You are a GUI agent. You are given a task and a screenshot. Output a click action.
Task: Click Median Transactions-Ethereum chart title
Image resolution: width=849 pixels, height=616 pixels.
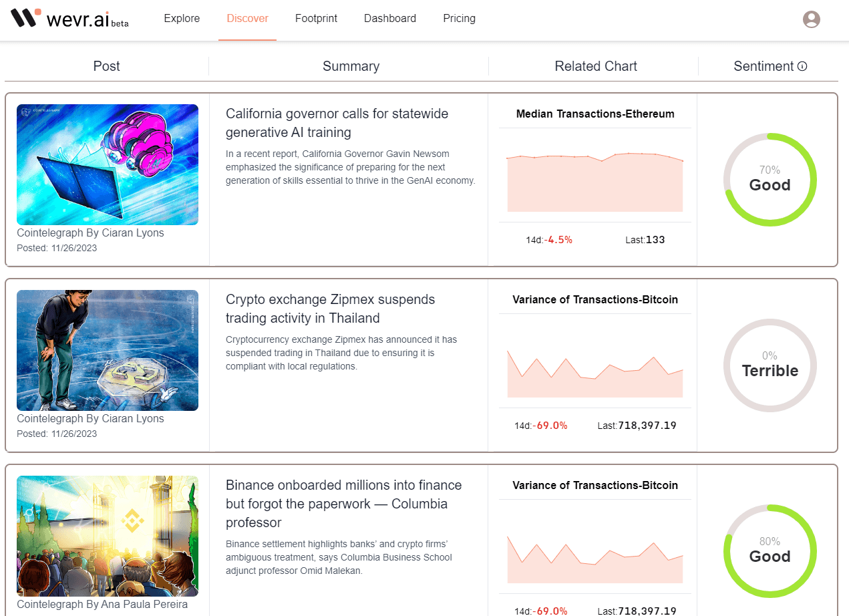(595, 114)
